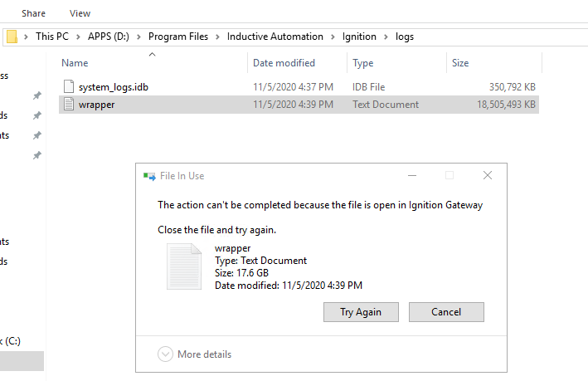Expand chevron after Program Files breadcrumb
588x381 pixels.
point(217,37)
